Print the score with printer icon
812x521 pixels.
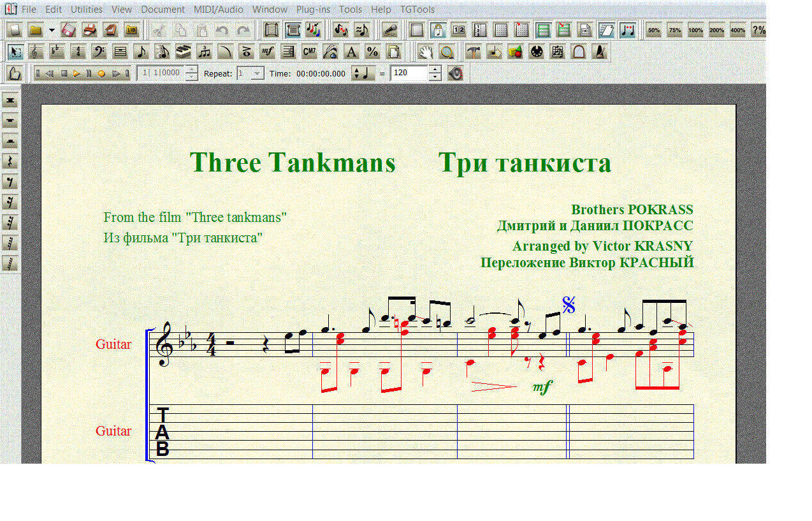tap(90, 29)
